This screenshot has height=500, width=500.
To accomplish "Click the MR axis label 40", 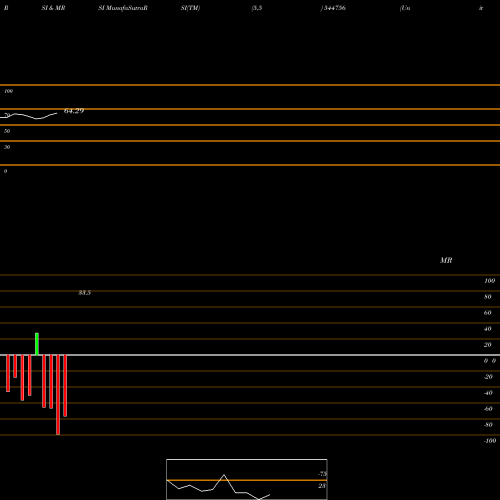I will point(488,329).
